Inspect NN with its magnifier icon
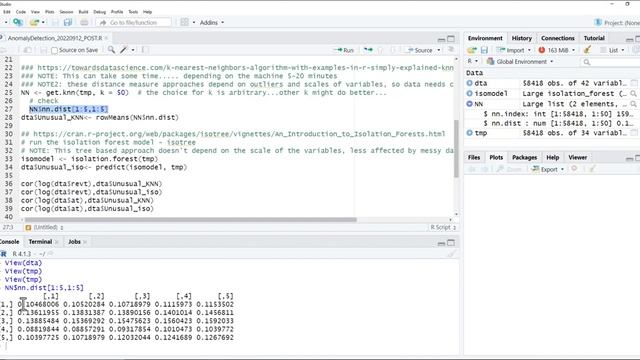The width and height of the screenshot is (640, 360). click(x=633, y=104)
